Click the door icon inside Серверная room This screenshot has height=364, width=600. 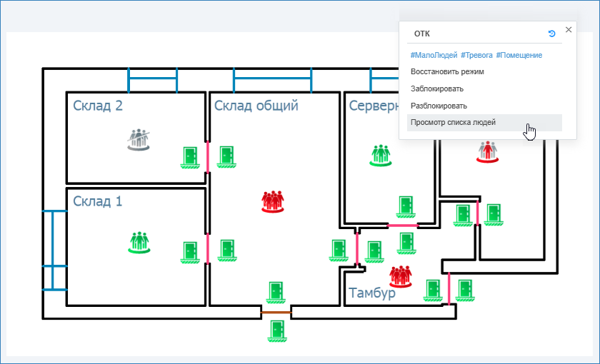pyautogui.click(x=406, y=206)
